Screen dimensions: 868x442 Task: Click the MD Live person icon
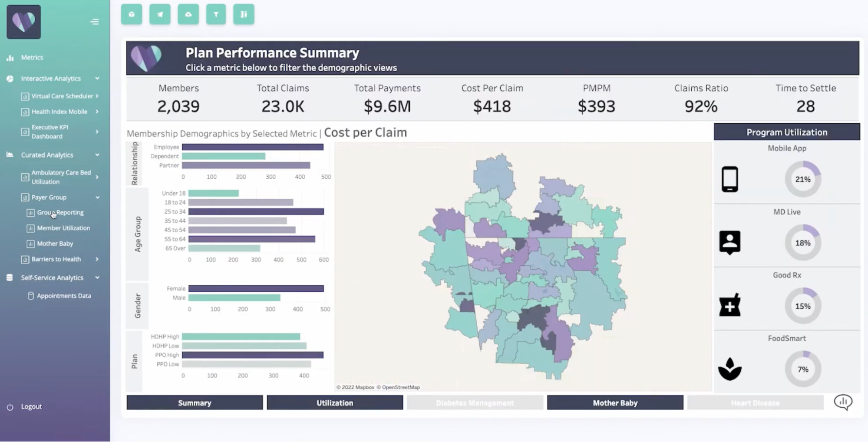730,242
